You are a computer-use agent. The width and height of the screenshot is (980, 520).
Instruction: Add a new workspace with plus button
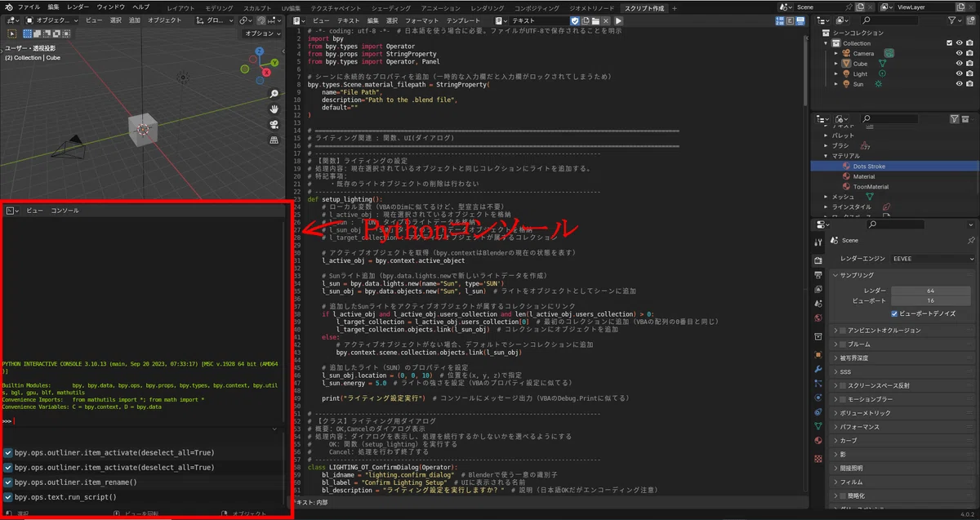point(675,7)
